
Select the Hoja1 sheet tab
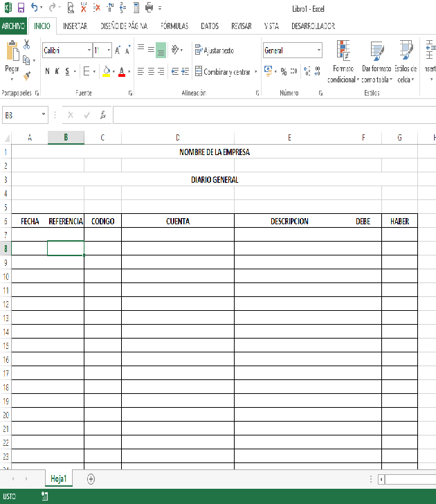tap(58, 478)
